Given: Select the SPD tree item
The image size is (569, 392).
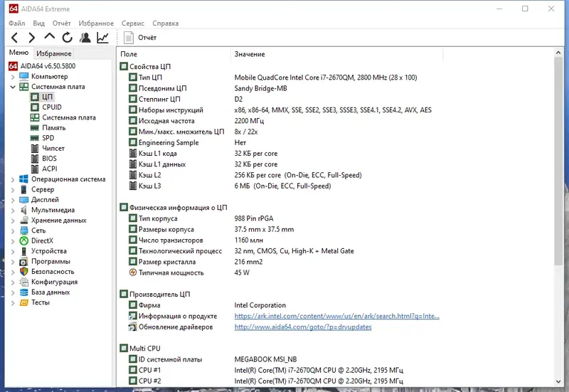Looking at the screenshot, I should point(48,138).
